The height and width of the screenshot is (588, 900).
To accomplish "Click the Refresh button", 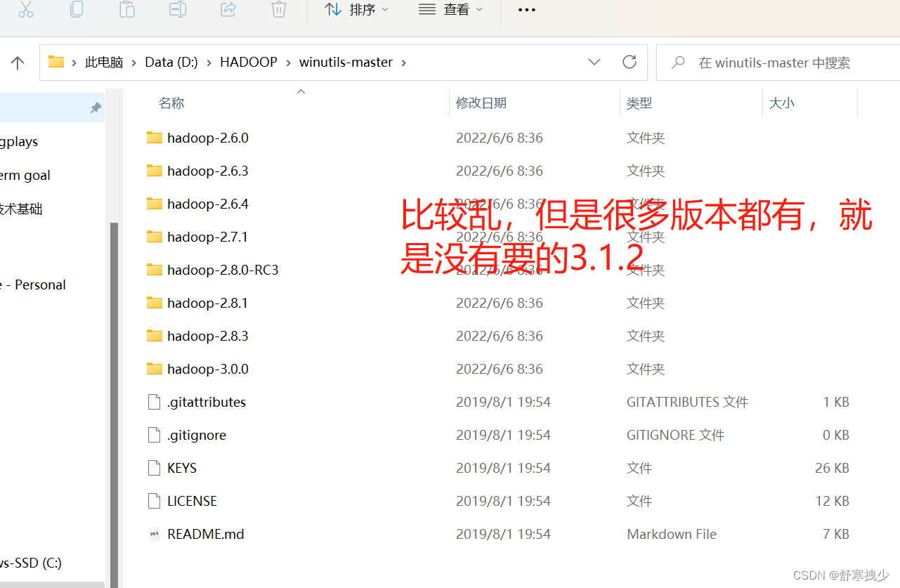I will point(630,62).
